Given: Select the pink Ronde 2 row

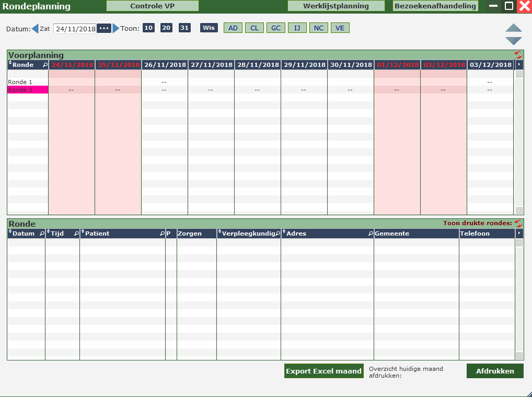Looking at the screenshot, I should click(x=27, y=90).
